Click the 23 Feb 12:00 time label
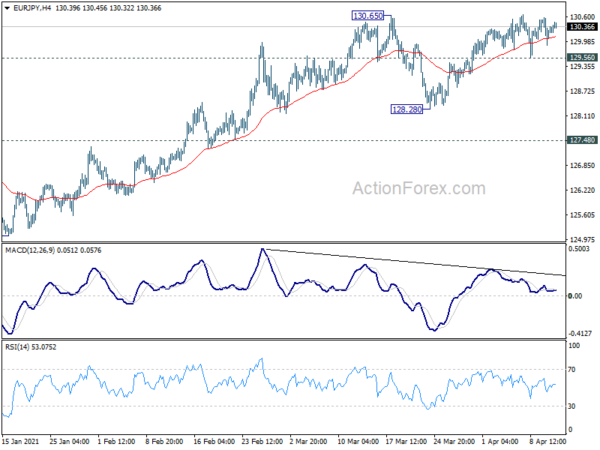The image size is (600, 450). pyautogui.click(x=262, y=441)
